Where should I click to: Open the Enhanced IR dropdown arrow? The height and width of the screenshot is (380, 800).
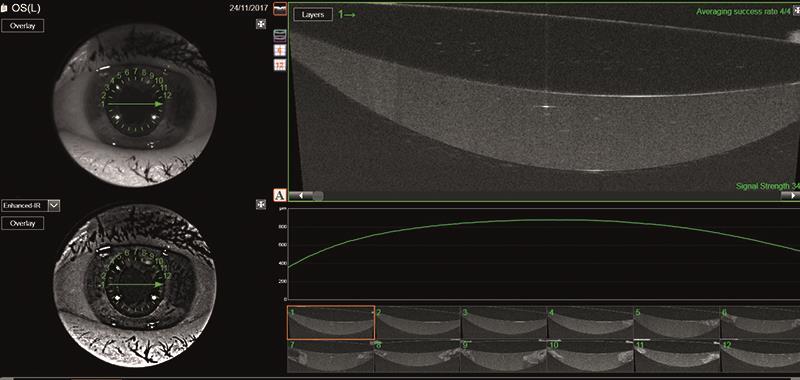(54, 206)
